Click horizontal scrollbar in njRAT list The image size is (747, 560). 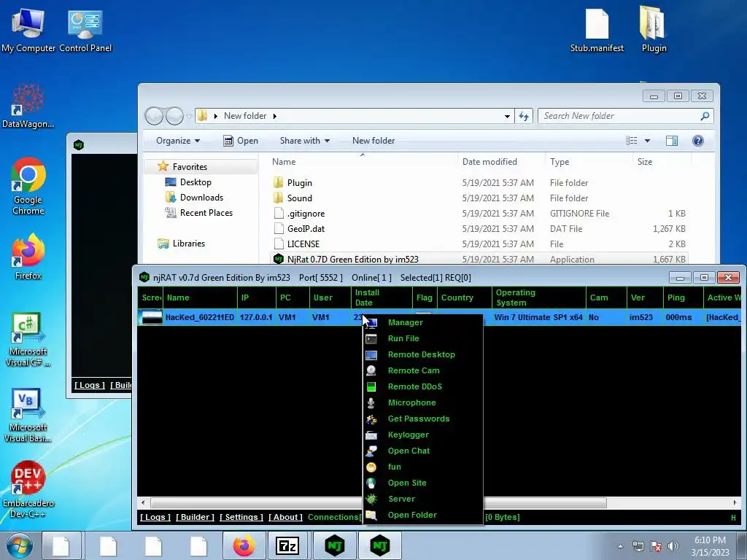(x=379, y=503)
